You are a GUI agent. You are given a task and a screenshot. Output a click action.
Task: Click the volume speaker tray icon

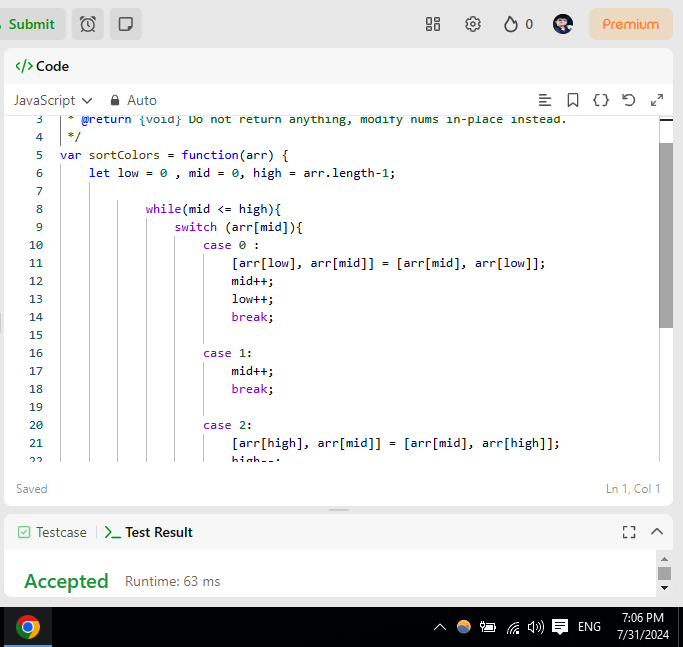tap(536, 627)
